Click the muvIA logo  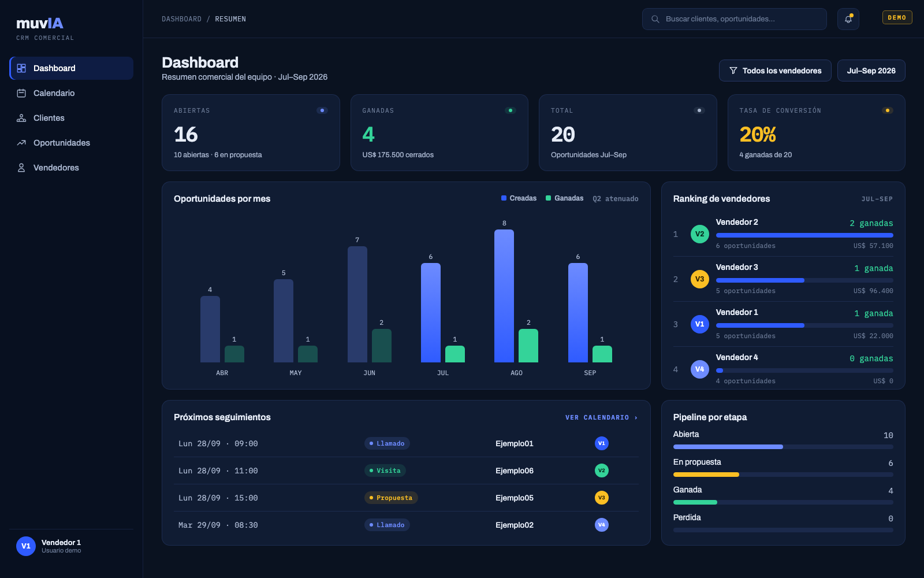(x=40, y=23)
